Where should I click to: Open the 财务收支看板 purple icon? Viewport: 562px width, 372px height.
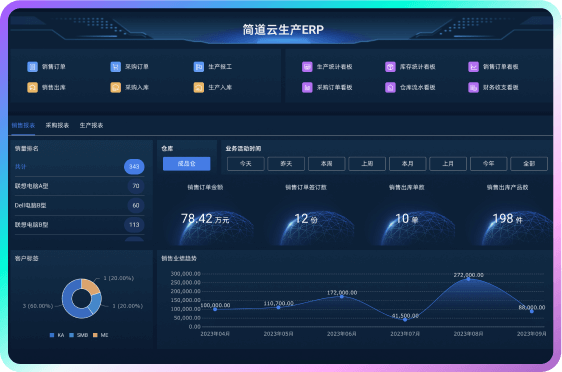473,87
